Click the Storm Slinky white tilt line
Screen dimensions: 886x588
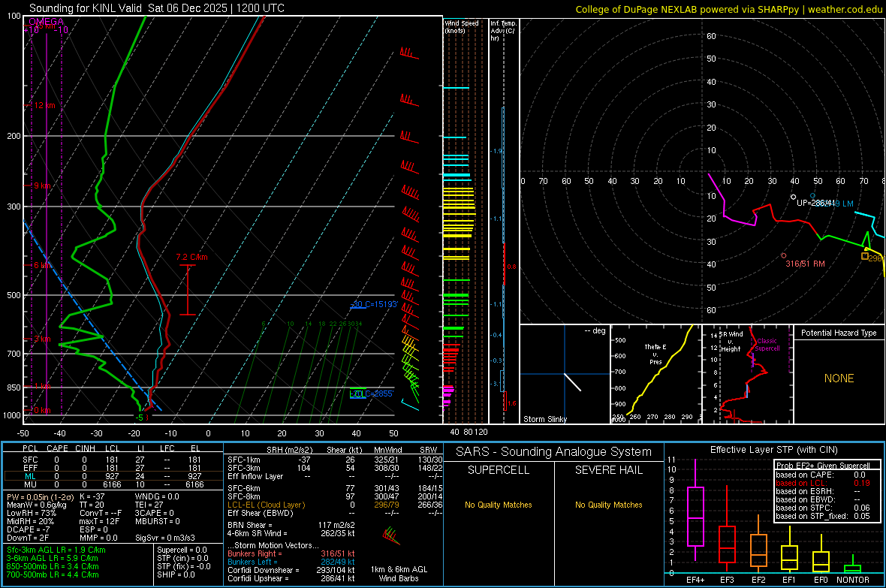(x=572, y=382)
